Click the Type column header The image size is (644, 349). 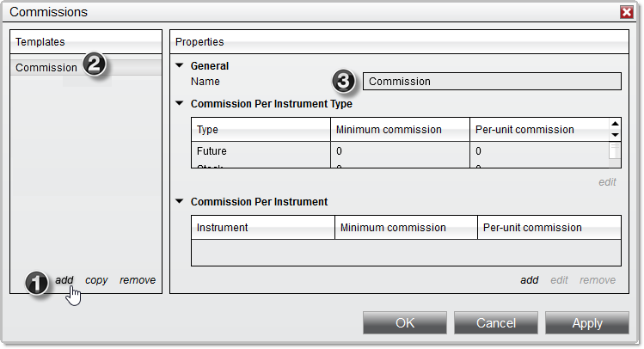point(261,130)
